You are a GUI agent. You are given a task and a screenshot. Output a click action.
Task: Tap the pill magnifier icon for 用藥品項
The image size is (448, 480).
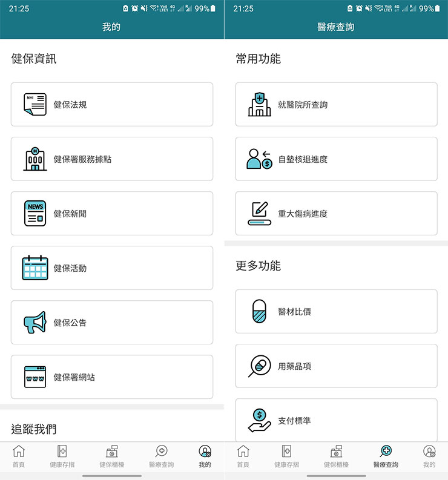tap(260, 366)
